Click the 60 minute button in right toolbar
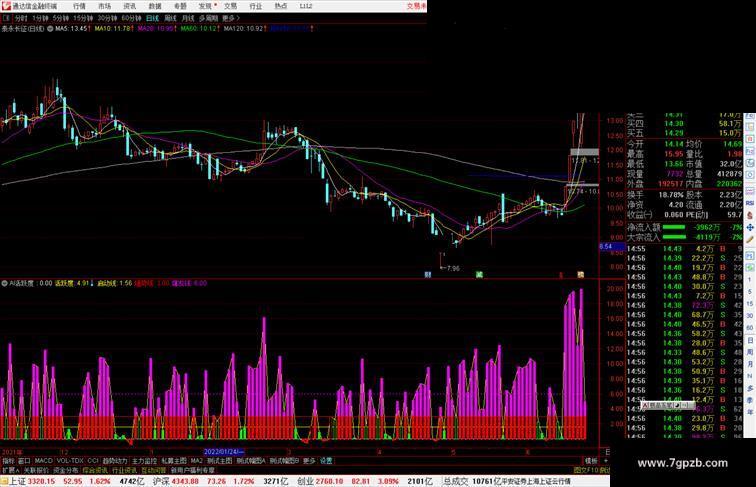Screen dimensions: 756x487 (x=750, y=328)
